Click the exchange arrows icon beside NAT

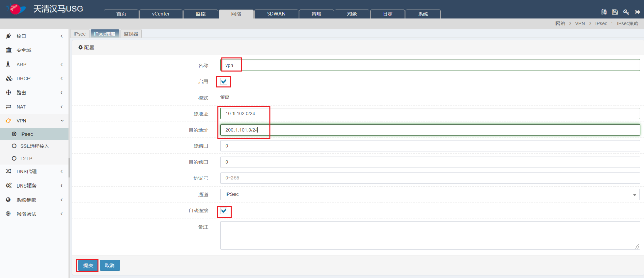(x=8, y=107)
